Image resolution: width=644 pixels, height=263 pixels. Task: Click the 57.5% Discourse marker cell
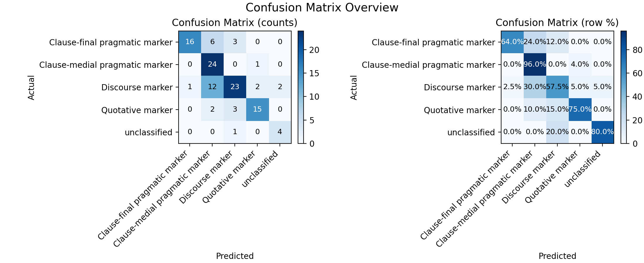(x=557, y=87)
